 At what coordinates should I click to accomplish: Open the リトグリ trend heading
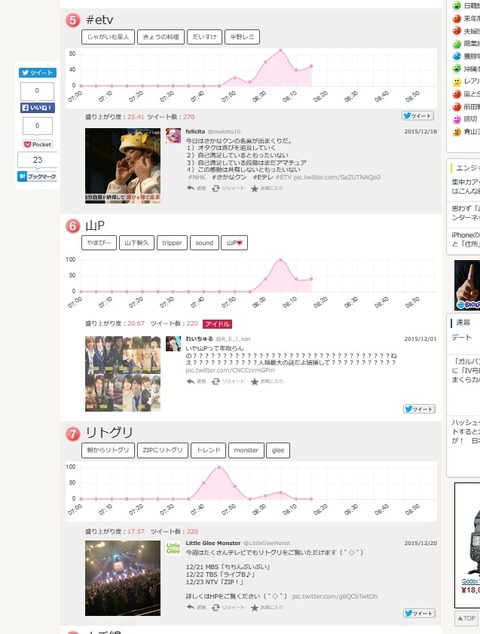(109, 433)
